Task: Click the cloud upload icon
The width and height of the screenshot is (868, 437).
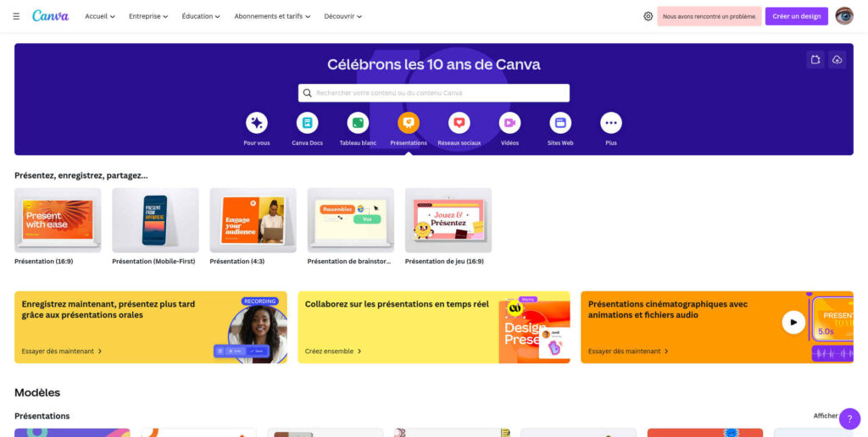Action: [837, 60]
